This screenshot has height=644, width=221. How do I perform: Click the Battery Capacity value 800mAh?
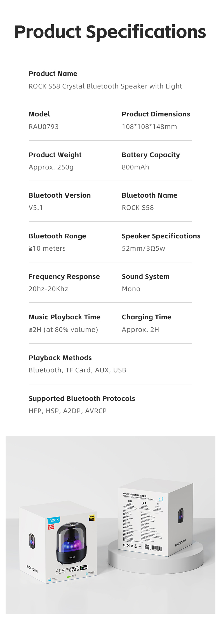(x=135, y=167)
